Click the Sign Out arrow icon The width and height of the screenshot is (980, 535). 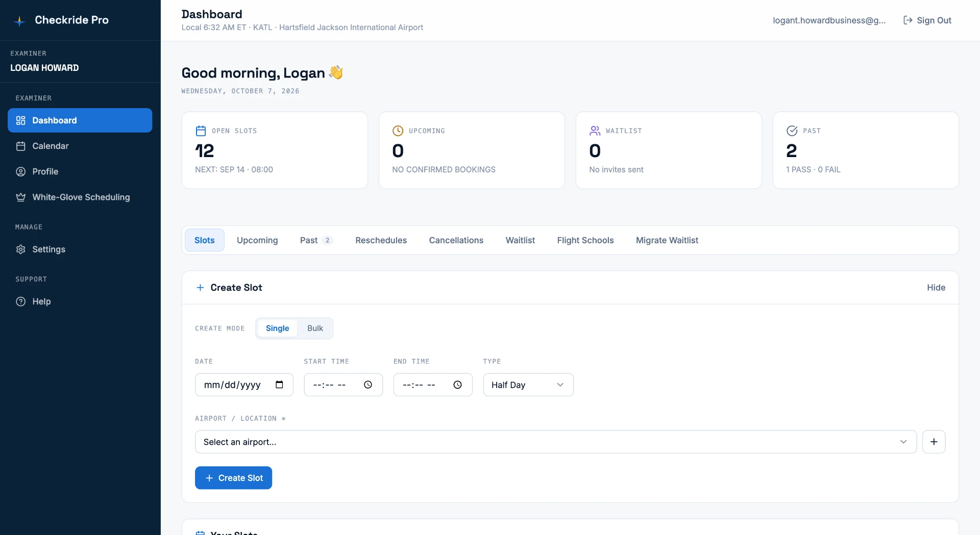coord(908,20)
